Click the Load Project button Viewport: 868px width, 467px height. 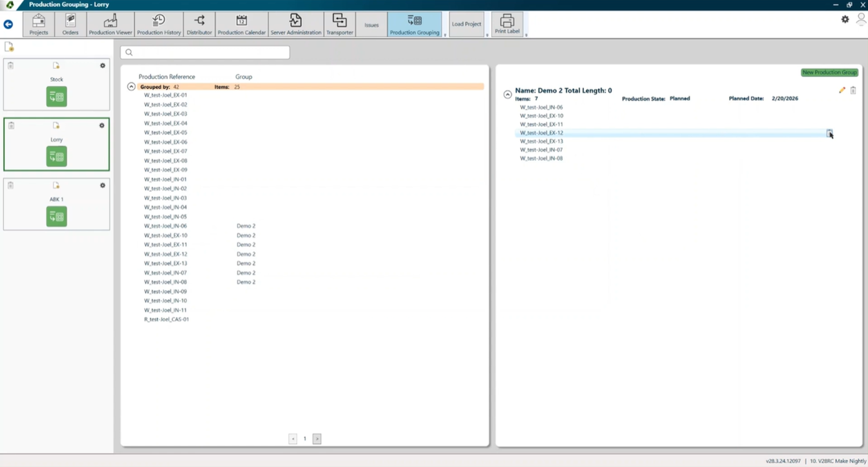point(466,24)
